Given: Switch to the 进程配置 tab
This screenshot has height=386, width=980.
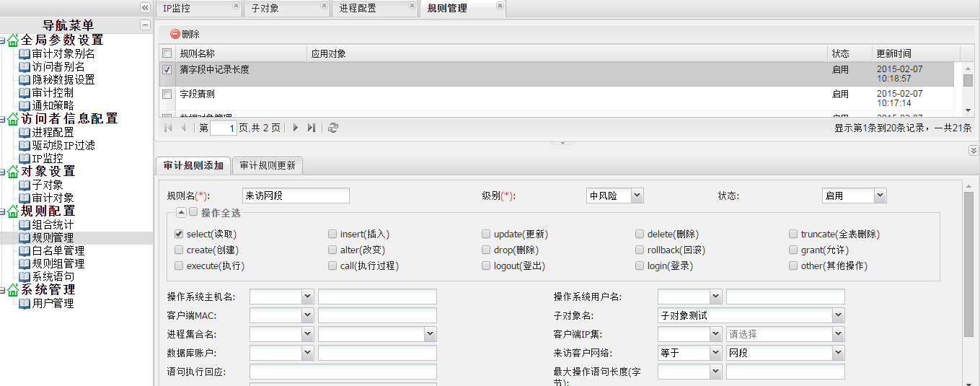Looking at the screenshot, I should (358, 9).
